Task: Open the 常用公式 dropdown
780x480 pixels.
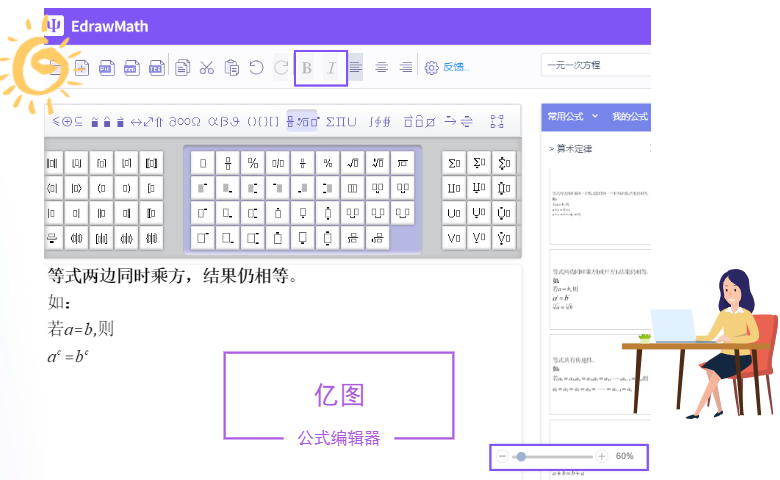Action: point(573,116)
